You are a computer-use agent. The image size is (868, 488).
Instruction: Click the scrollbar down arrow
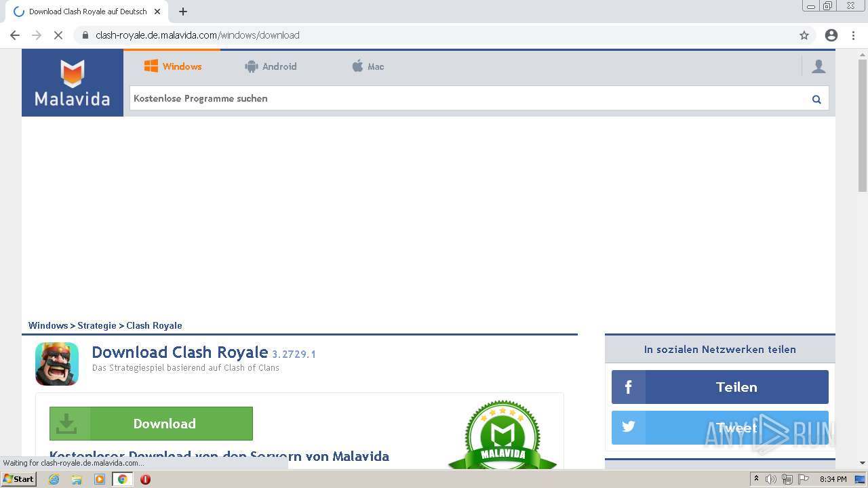[863, 463]
